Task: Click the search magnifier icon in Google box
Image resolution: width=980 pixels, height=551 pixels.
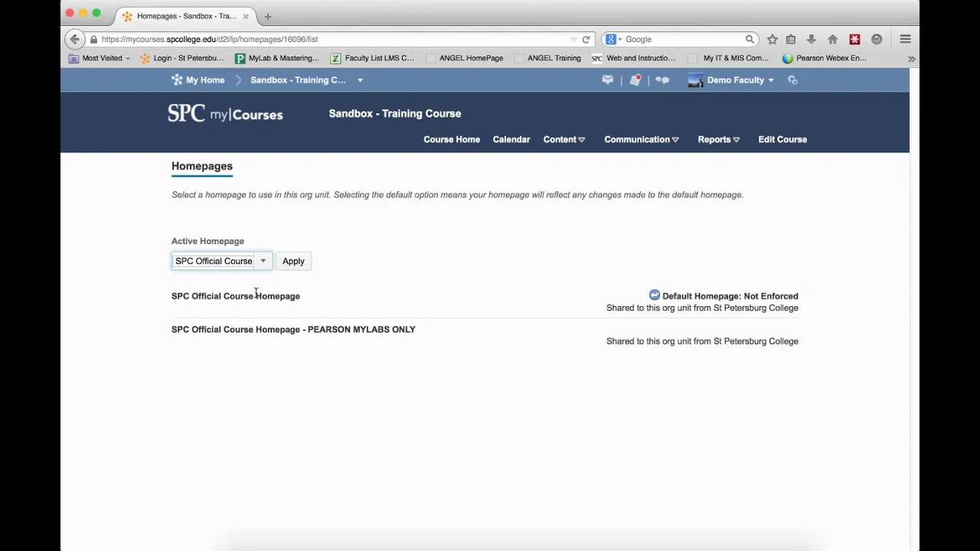Action: tap(750, 39)
